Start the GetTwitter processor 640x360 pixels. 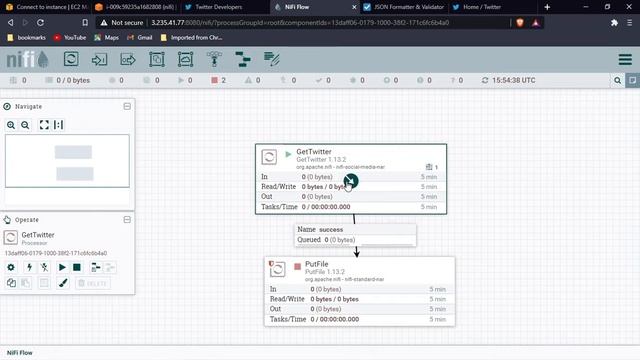pos(62,267)
